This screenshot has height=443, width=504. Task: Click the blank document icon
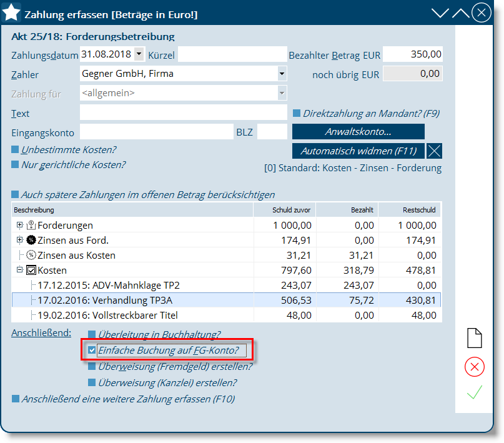(475, 338)
